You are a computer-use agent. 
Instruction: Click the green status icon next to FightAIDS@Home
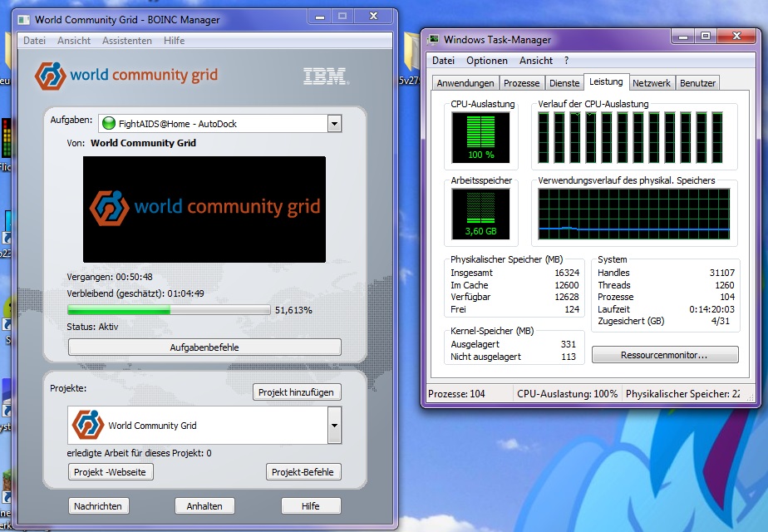[x=108, y=124]
